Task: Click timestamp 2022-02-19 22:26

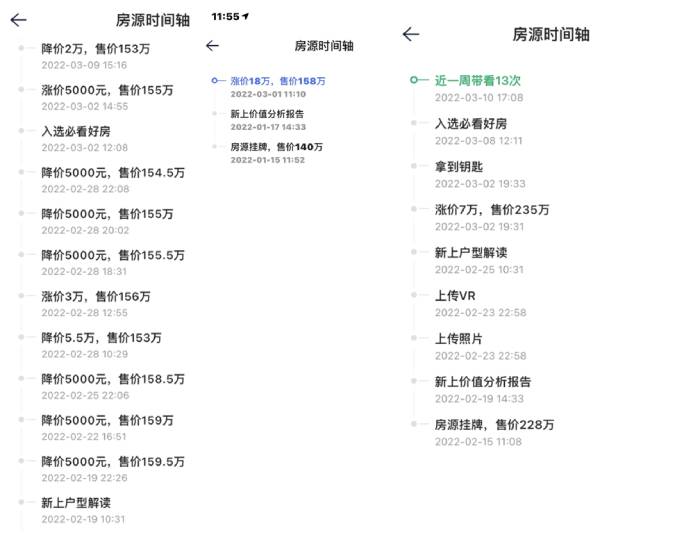Action: [84, 478]
